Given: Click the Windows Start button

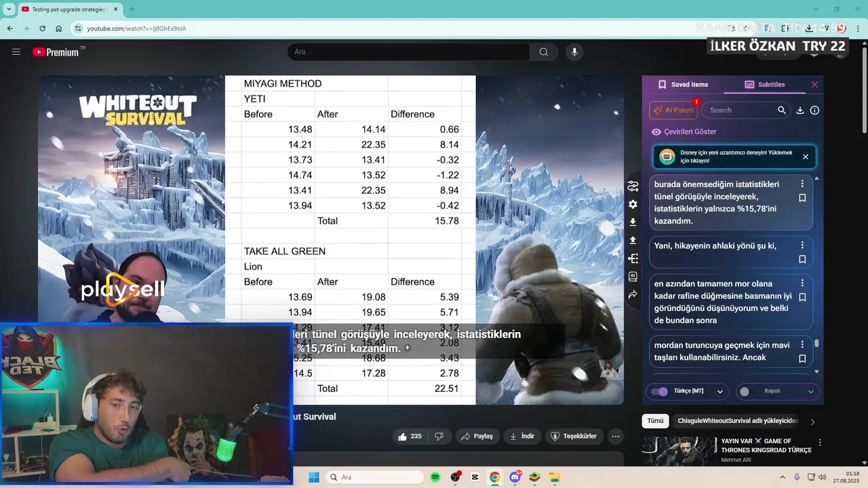Looking at the screenshot, I should point(314,477).
